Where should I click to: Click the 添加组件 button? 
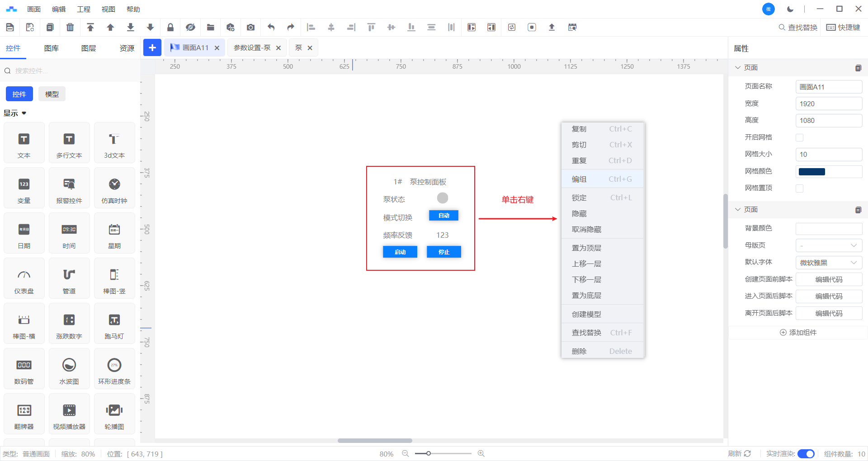pos(798,332)
